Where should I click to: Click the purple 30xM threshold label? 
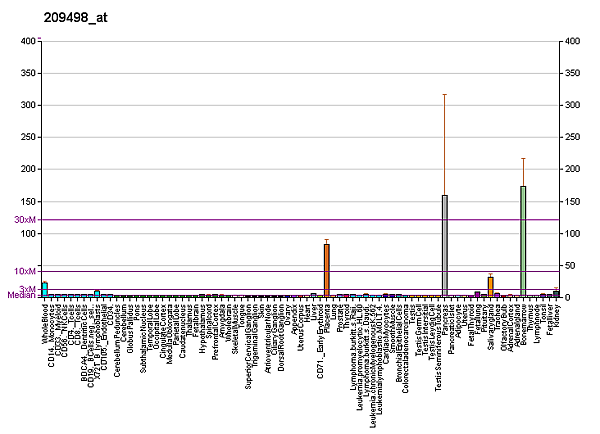(x=24, y=220)
